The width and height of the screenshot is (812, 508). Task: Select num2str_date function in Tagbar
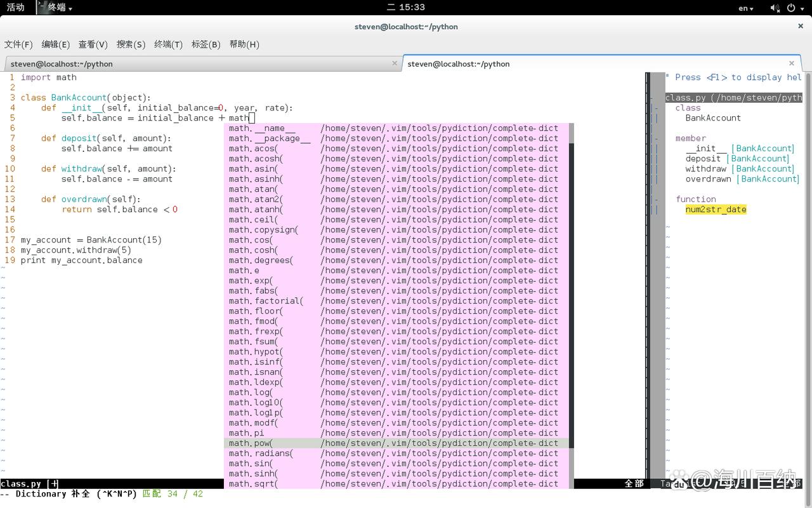[716, 209]
